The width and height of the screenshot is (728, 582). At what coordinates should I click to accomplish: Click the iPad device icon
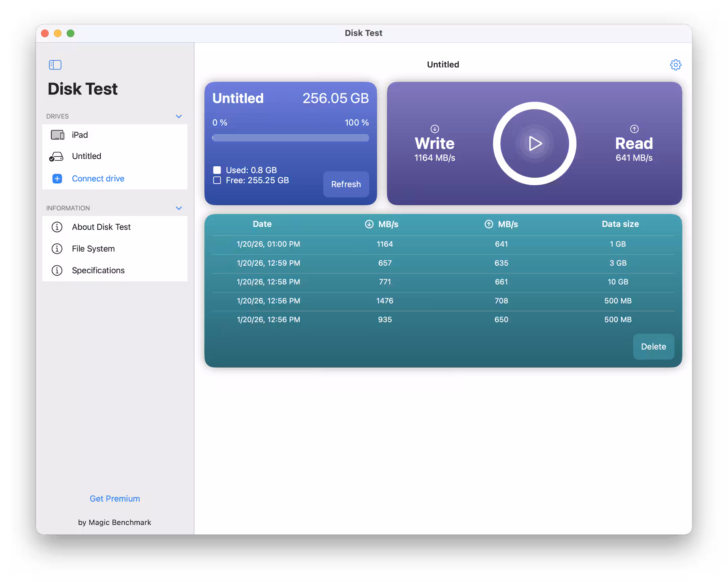pos(57,135)
